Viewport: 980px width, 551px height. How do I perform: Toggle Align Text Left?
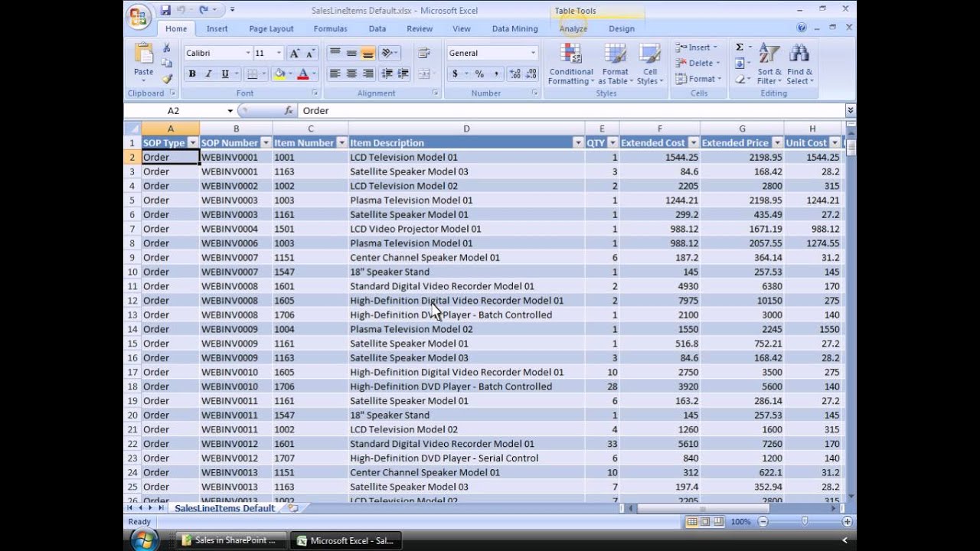[x=335, y=74]
